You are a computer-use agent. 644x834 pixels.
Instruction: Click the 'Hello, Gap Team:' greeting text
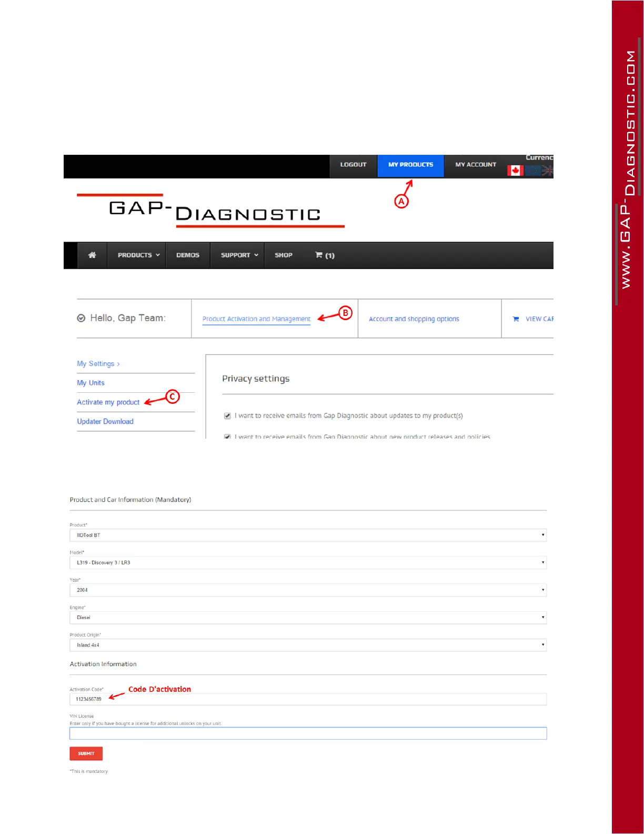[x=128, y=318]
